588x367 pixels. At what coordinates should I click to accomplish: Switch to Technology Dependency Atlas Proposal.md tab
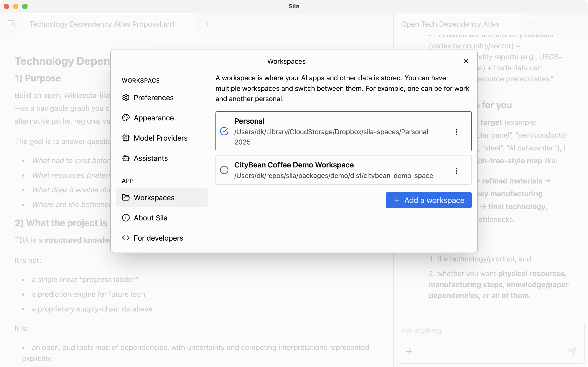tap(102, 24)
